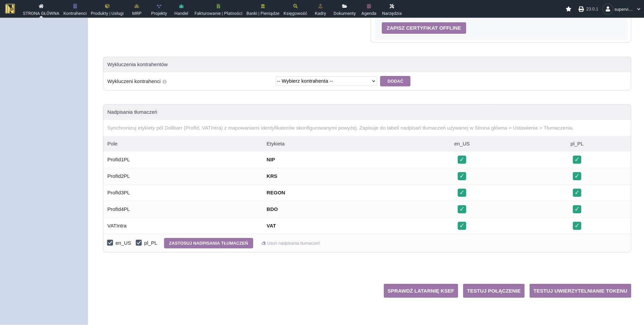Image resolution: width=644 pixels, height=325 pixels.
Task: Open the Projekty module icon
Action: tap(159, 6)
